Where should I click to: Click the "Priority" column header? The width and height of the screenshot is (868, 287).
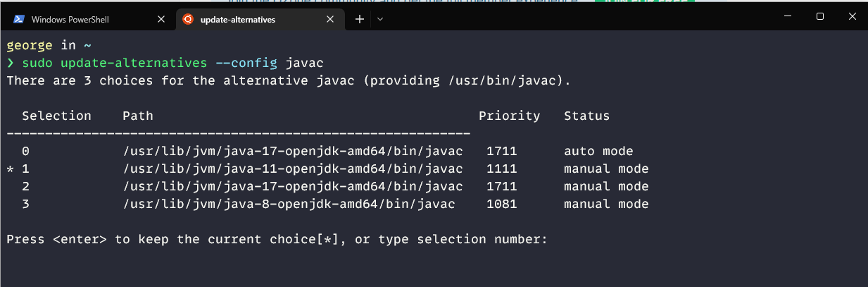pos(509,116)
